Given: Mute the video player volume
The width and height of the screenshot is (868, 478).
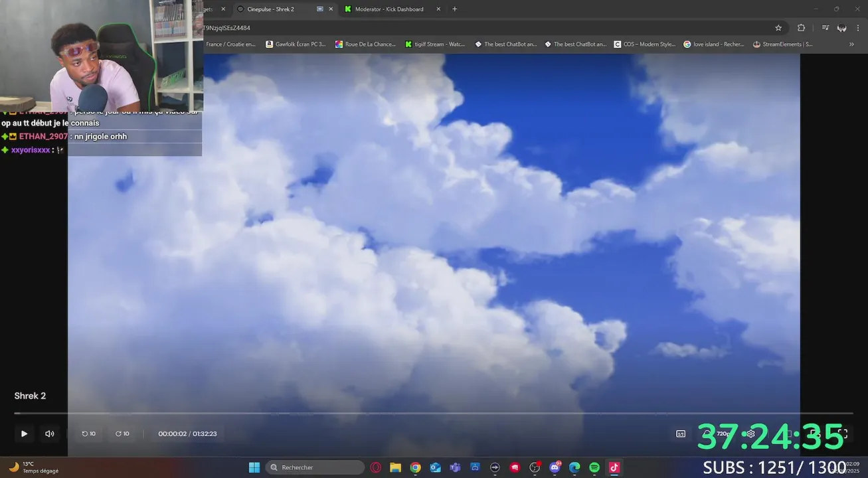Looking at the screenshot, I should [49, 434].
